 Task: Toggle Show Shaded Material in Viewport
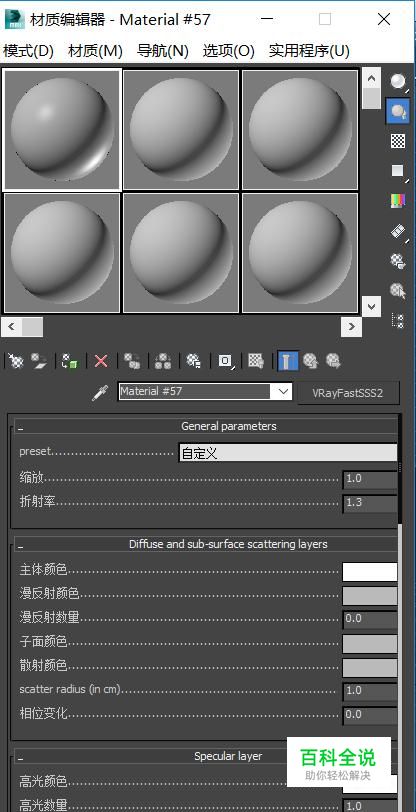(256, 360)
